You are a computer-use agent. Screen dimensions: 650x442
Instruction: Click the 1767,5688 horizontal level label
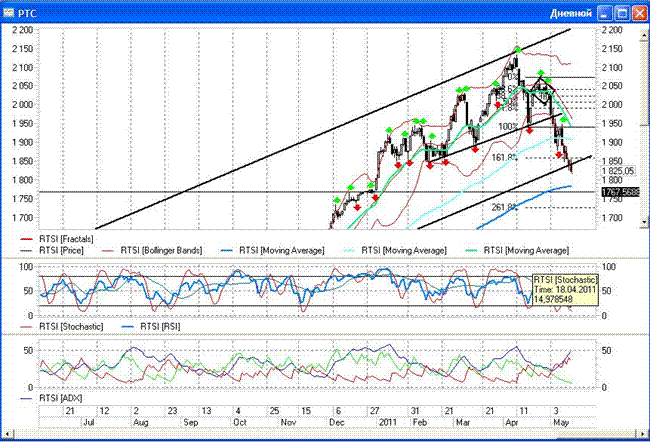pos(620,192)
